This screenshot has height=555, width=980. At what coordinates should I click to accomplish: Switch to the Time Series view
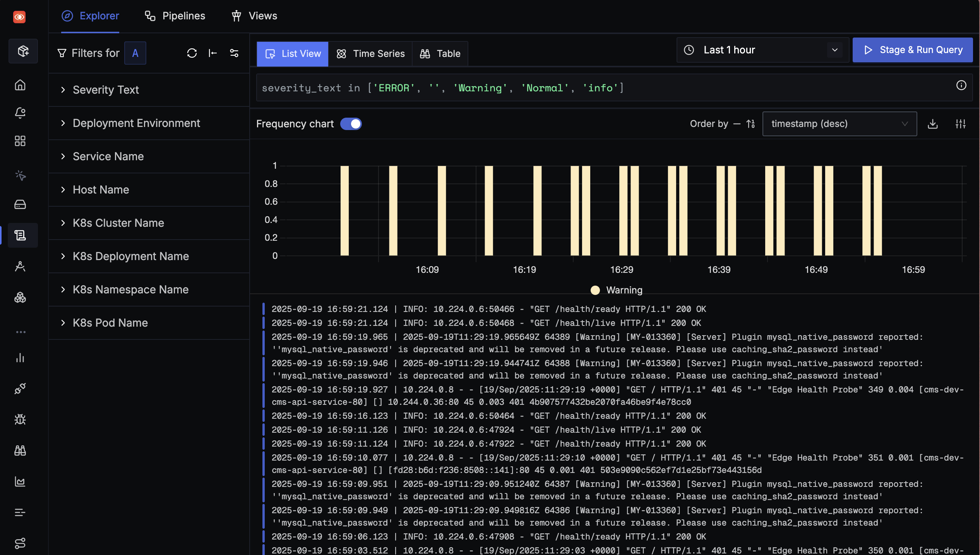pos(370,54)
